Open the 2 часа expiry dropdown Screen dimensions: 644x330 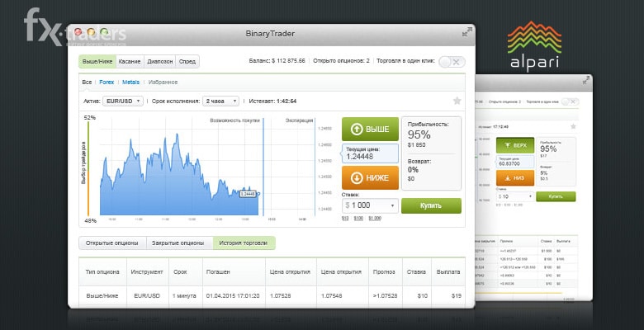[220, 101]
